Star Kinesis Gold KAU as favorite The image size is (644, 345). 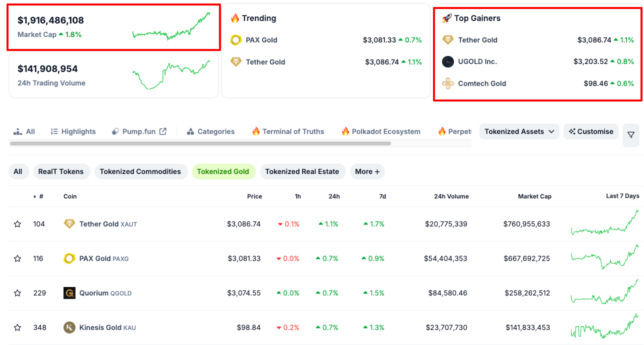coord(17,327)
